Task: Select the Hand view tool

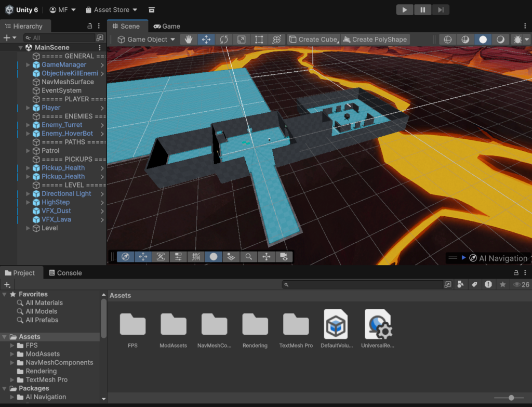Action: [189, 40]
